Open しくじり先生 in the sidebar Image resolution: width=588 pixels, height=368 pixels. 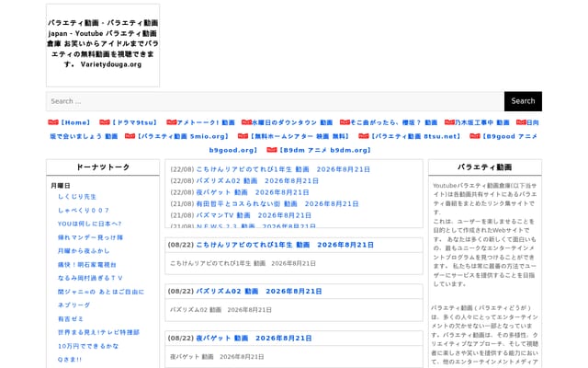tap(77, 197)
